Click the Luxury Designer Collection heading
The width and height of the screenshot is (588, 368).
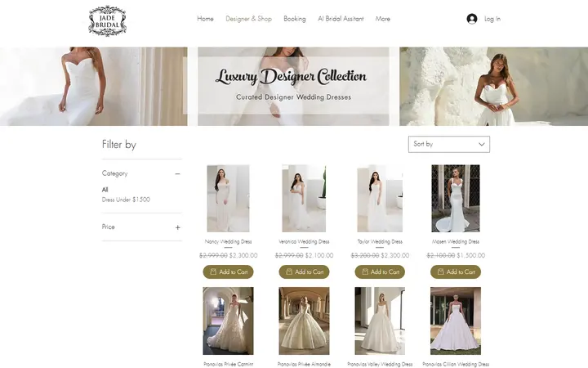[x=291, y=77]
